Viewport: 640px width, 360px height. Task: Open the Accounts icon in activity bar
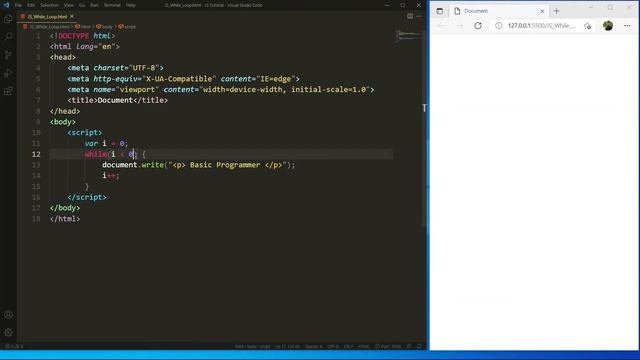[x=8, y=315]
